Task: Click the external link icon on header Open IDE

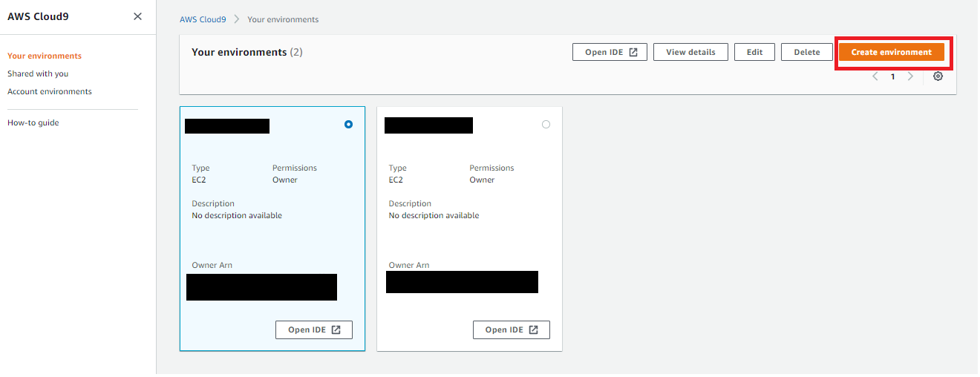Action: [x=633, y=52]
